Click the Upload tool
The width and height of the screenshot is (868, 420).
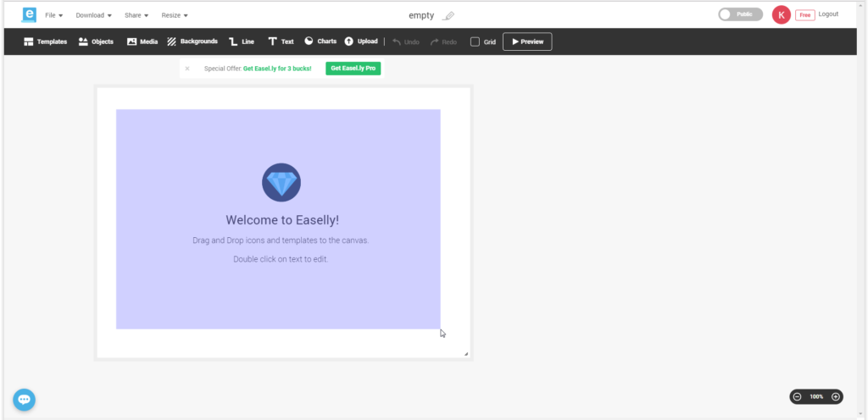click(x=361, y=41)
